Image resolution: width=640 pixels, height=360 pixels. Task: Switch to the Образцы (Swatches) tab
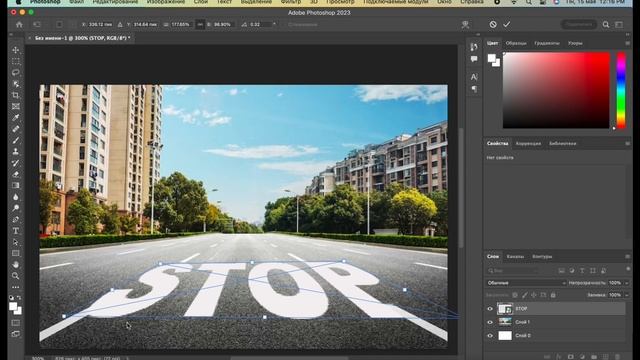[x=516, y=43]
